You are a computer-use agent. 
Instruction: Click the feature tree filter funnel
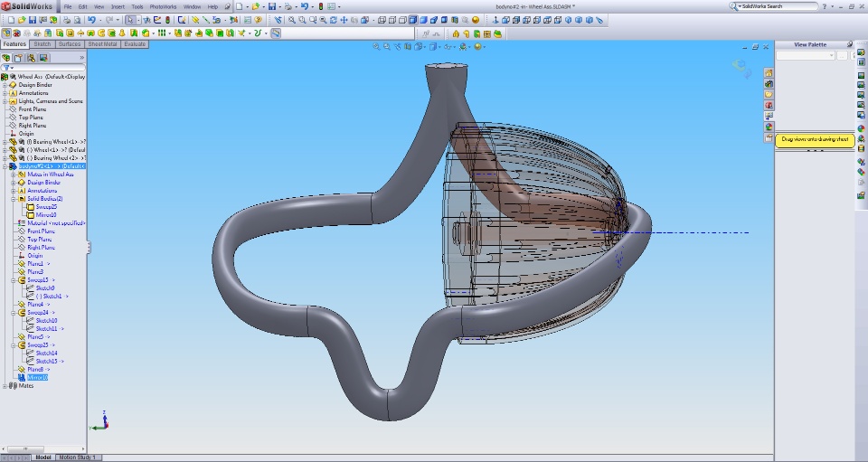point(6,68)
